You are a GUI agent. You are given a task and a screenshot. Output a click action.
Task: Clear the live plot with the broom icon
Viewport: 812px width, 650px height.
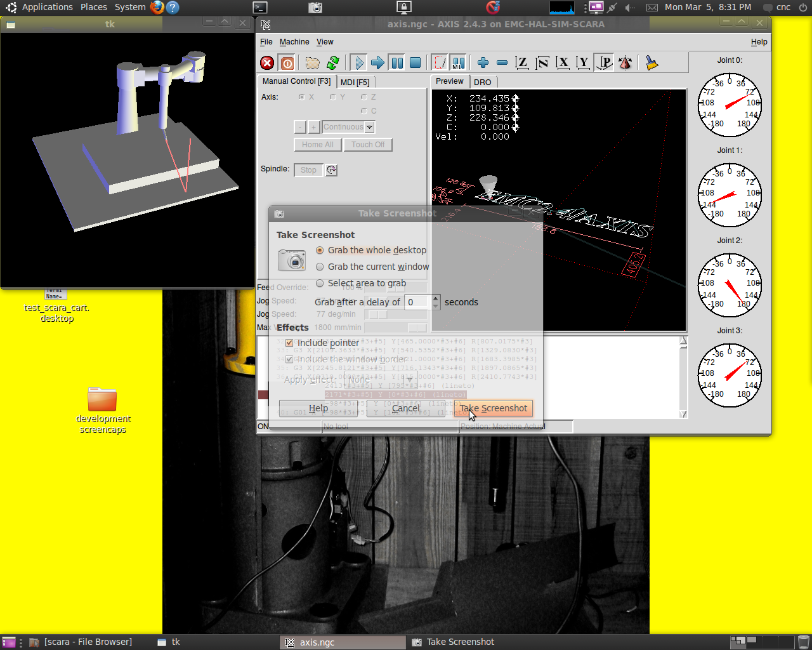pos(652,63)
